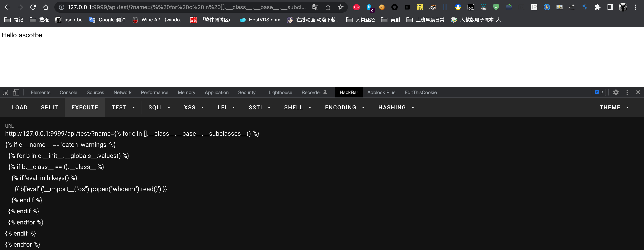Open the THEME color selector dropdown

pos(614,107)
